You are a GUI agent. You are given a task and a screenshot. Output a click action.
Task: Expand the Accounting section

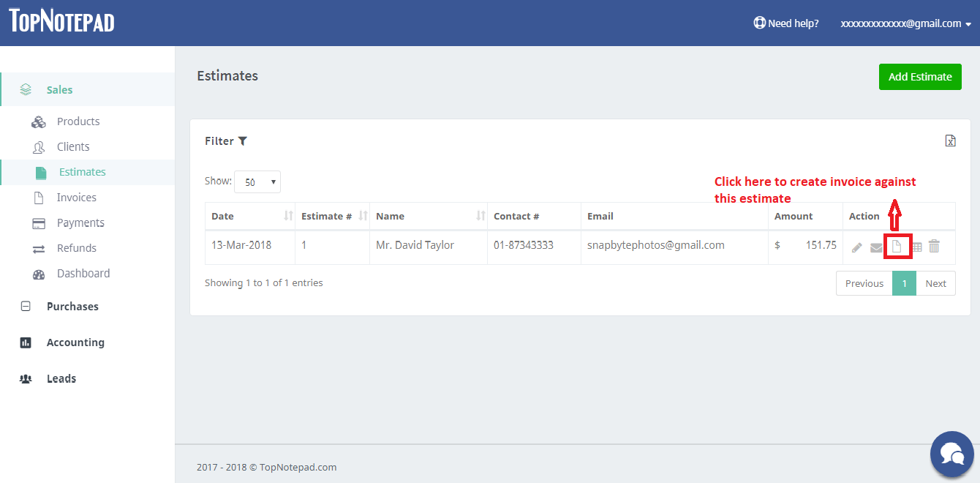pos(75,342)
